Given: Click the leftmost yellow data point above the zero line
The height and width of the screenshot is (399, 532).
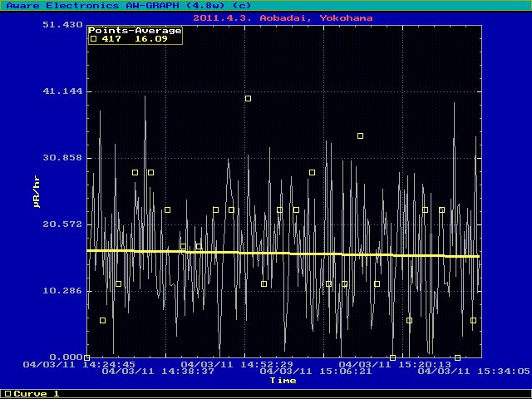Looking at the screenshot, I should point(102,320).
